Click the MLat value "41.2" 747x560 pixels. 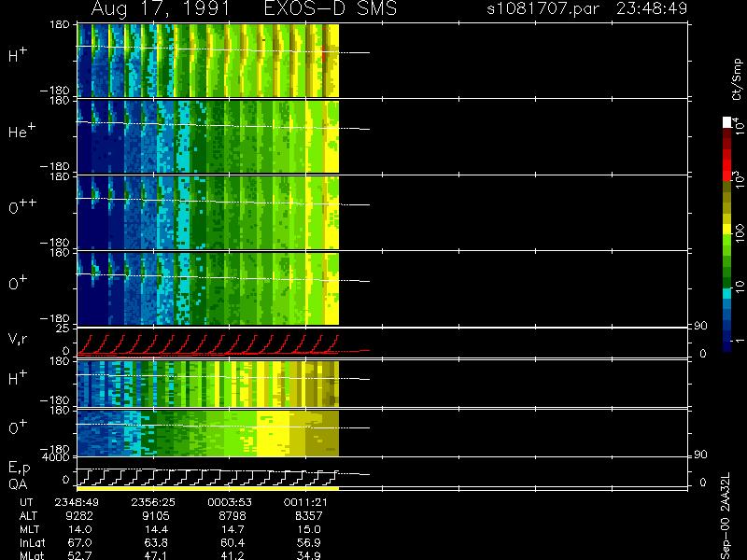tap(233, 555)
